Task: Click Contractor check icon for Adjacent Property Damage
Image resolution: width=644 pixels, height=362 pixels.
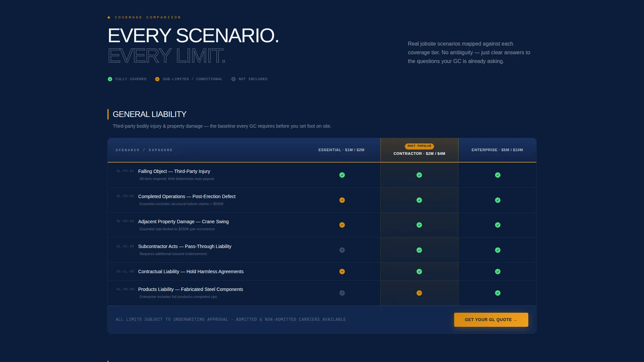Action: (419, 225)
